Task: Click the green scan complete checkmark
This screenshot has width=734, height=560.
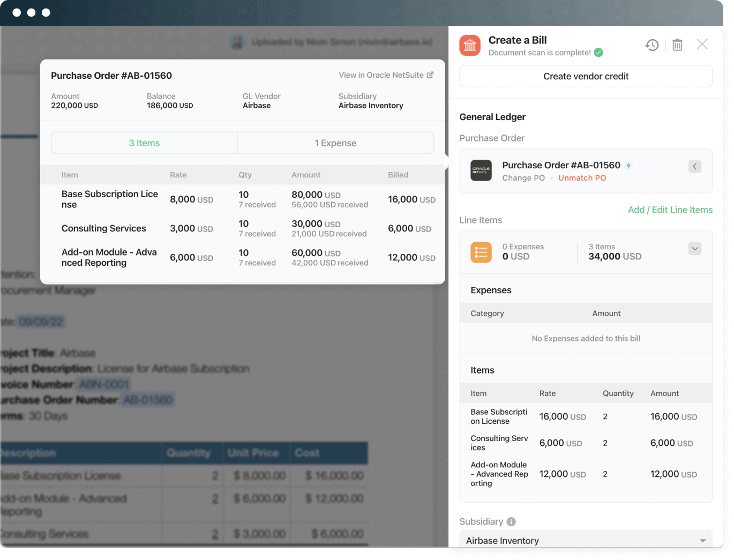Action: point(599,53)
